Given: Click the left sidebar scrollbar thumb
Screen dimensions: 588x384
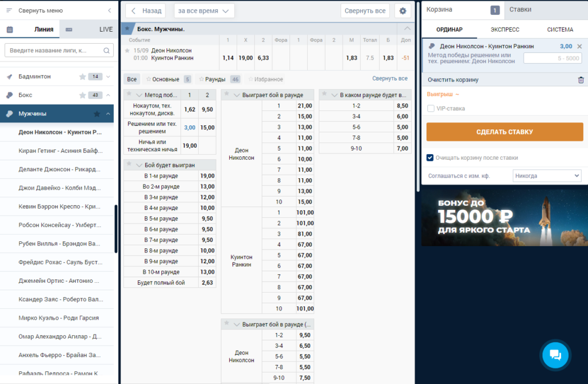Looking at the screenshot, I should (x=116, y=229).
